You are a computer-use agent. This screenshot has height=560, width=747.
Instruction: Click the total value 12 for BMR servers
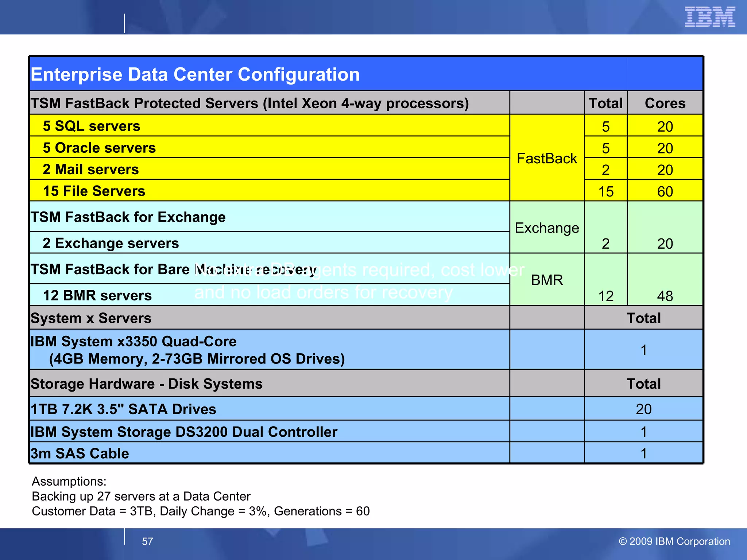(606, 296)
